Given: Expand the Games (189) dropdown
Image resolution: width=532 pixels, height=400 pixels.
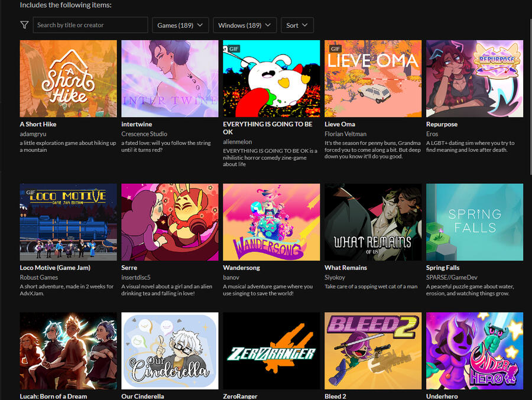Looking at the screenshot, I should pyautogui.click(x=180, y=25).
